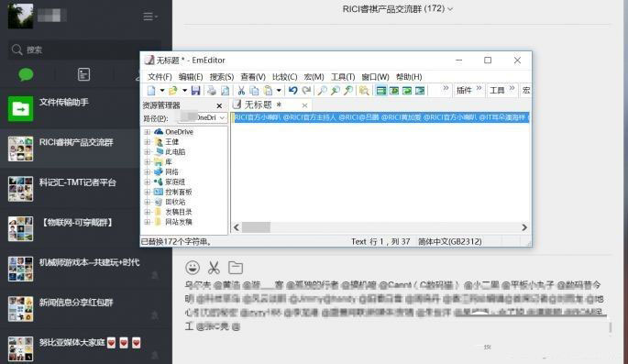Screen dimensions: 628x364
Task: Open 机械师游戏本 group chat
Action: click(86, 269)
